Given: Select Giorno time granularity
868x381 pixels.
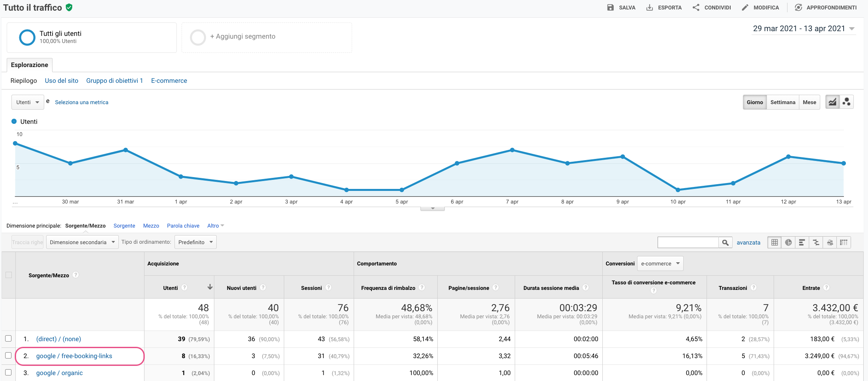Looking at the screenshot, I should click(x=755, y=102).
